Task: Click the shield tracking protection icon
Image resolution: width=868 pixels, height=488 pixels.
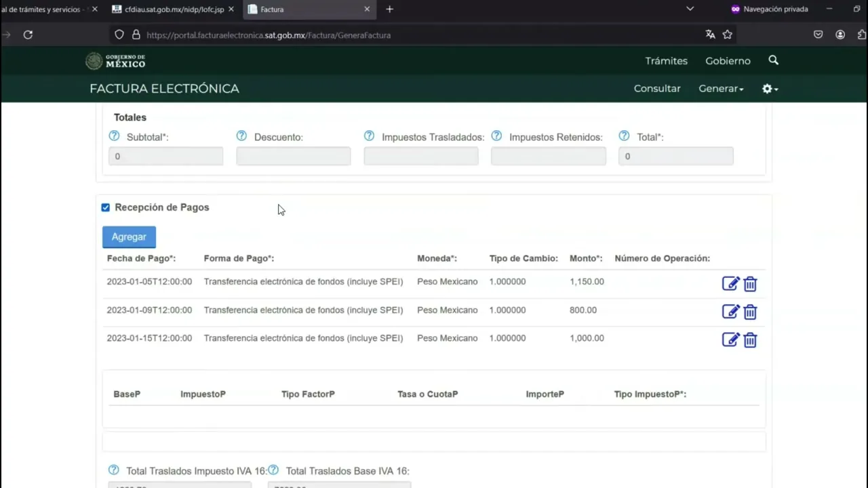Action: [x=119, y=35]
